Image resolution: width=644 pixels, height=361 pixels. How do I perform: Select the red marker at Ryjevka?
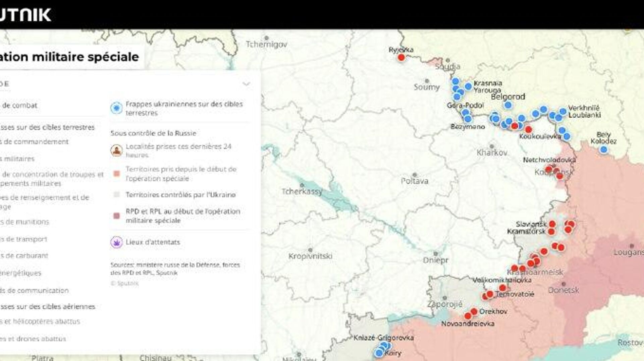(x=401, y=58)
